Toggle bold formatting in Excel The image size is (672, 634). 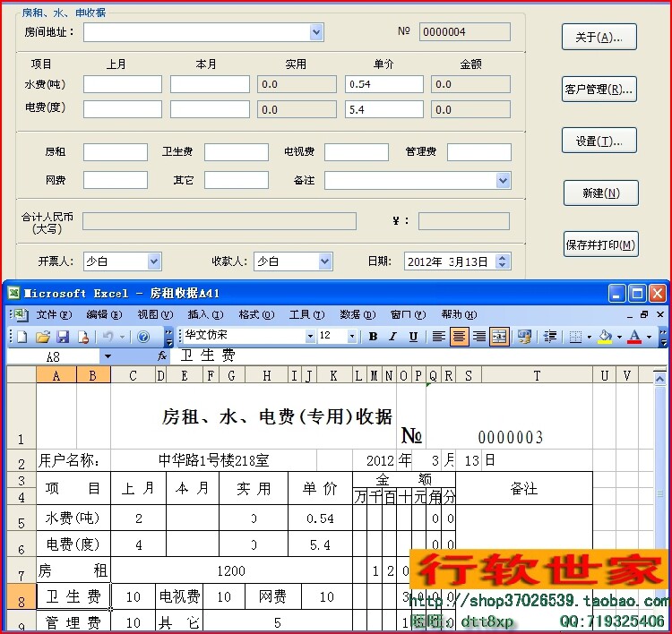(x=373, y=337)
